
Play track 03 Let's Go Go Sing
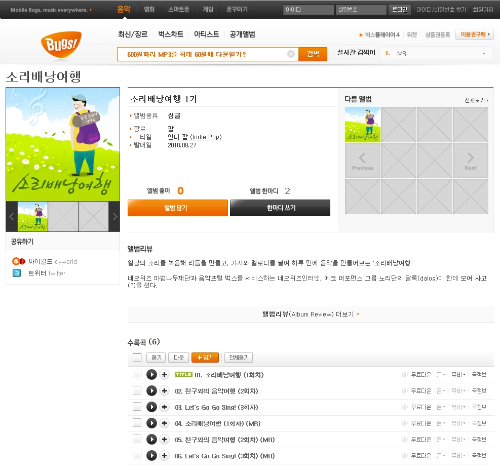(152, 407)
